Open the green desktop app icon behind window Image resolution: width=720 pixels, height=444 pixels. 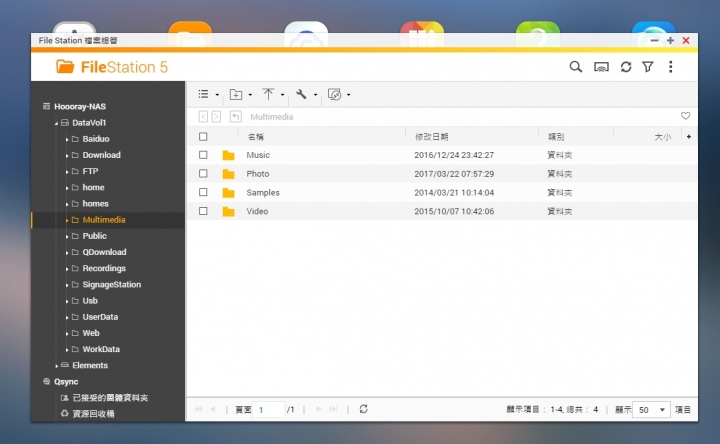(538, 33)
